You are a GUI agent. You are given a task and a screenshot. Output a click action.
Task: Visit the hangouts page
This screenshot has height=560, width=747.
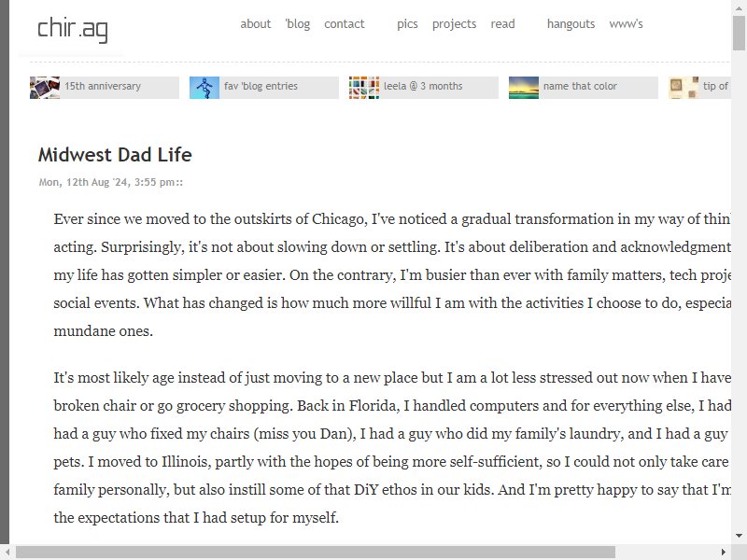[x=571, y=24]
